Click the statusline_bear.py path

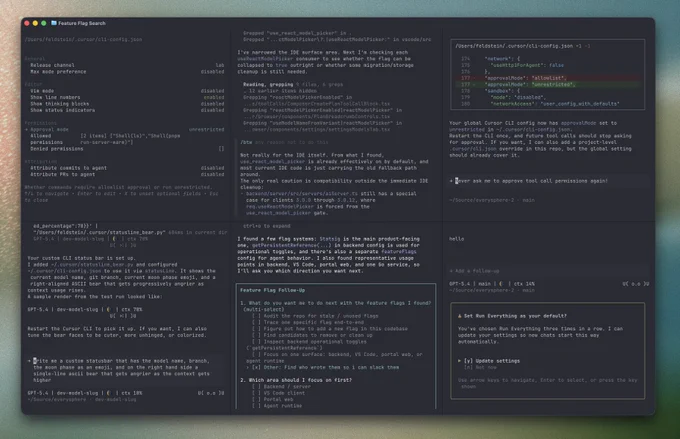[99, 233]
